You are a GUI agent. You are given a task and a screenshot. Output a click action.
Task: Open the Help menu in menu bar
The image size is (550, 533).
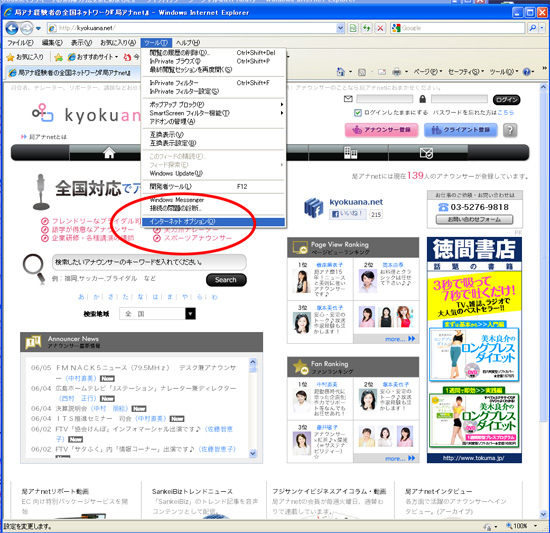(188, 43)
